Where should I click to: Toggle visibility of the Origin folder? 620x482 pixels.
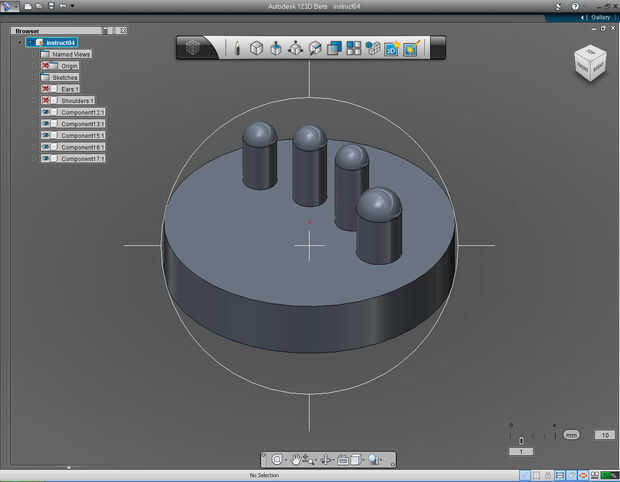point(46,66)
